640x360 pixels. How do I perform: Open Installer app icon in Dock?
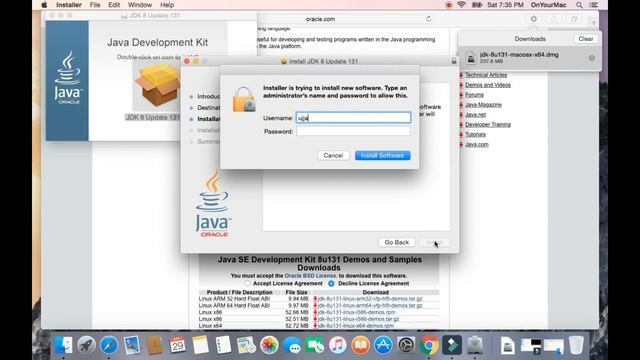pos(475,345)
